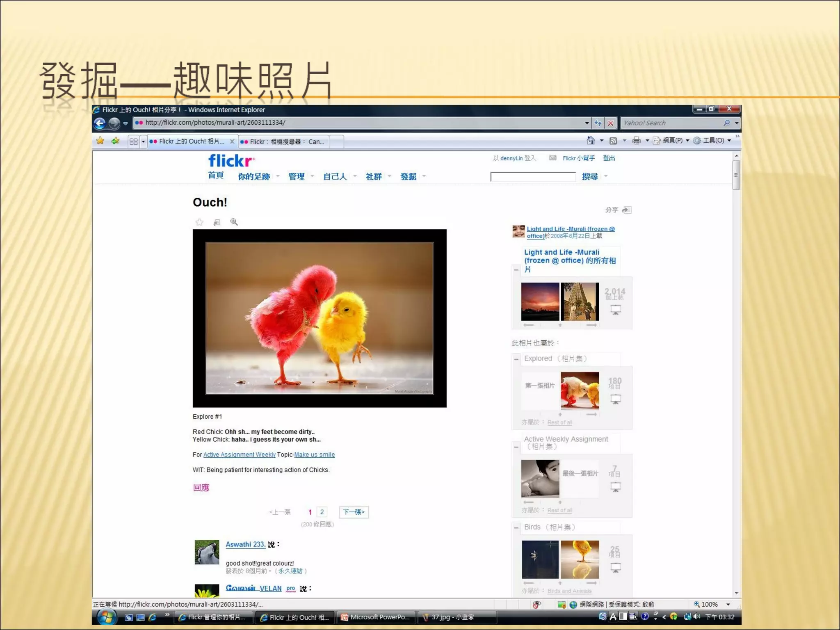Image resolution: width=840 pixels, height=630 pixels.
Task: Switch to the Flickr camera finder tab
Action: 283,142
